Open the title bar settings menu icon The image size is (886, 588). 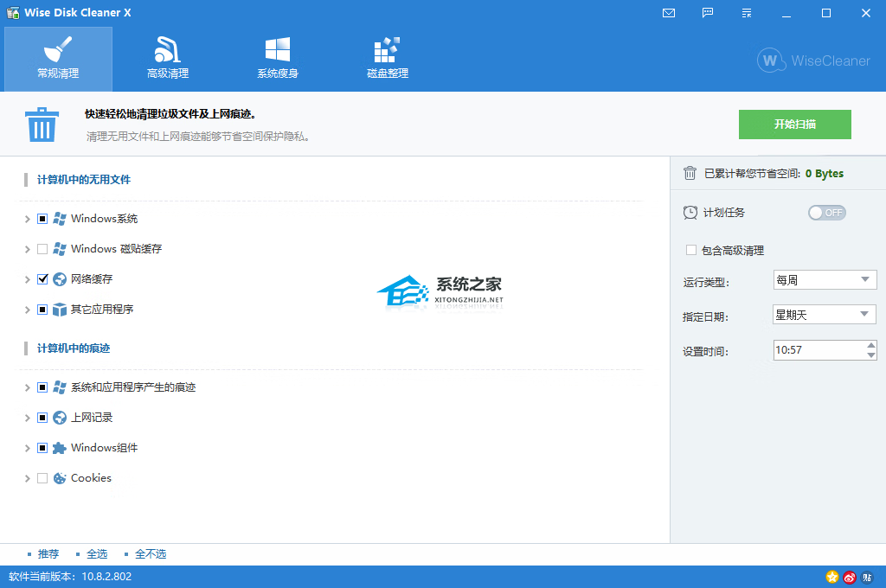[x=747, y=13]
